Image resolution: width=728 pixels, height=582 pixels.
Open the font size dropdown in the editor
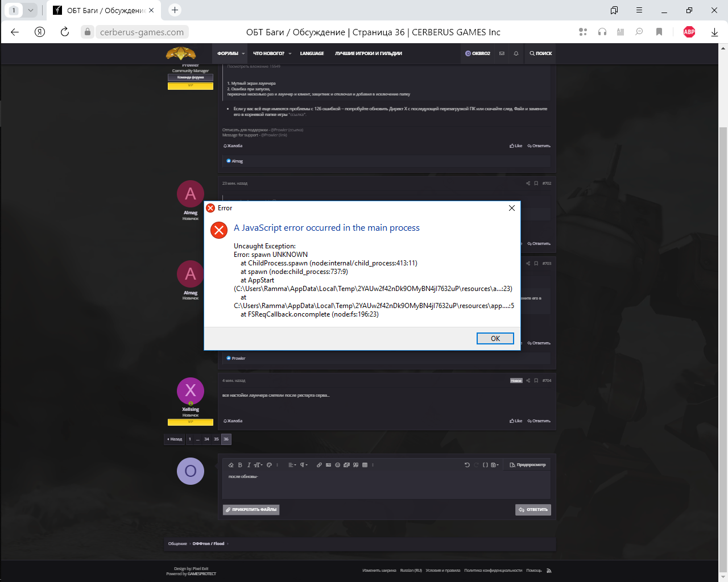(258, 465)
